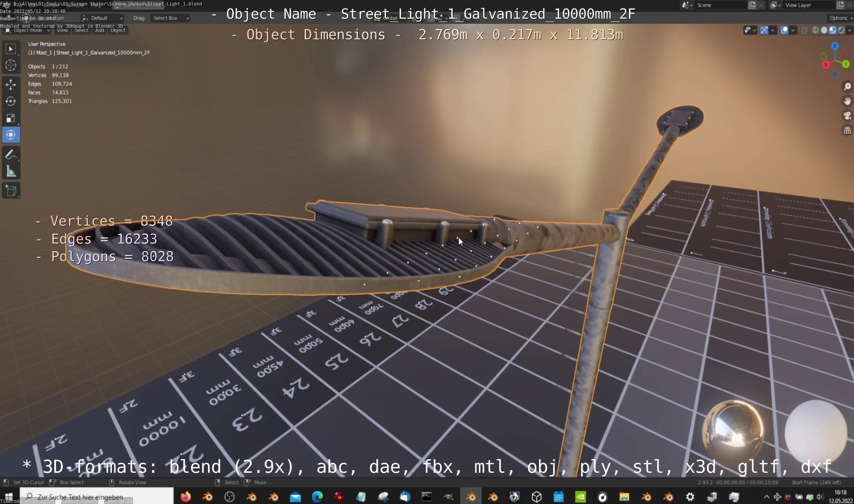Click the New Scene button beside Scene
This screenshot has height=504, width=854.
click(x=752, y=5)
